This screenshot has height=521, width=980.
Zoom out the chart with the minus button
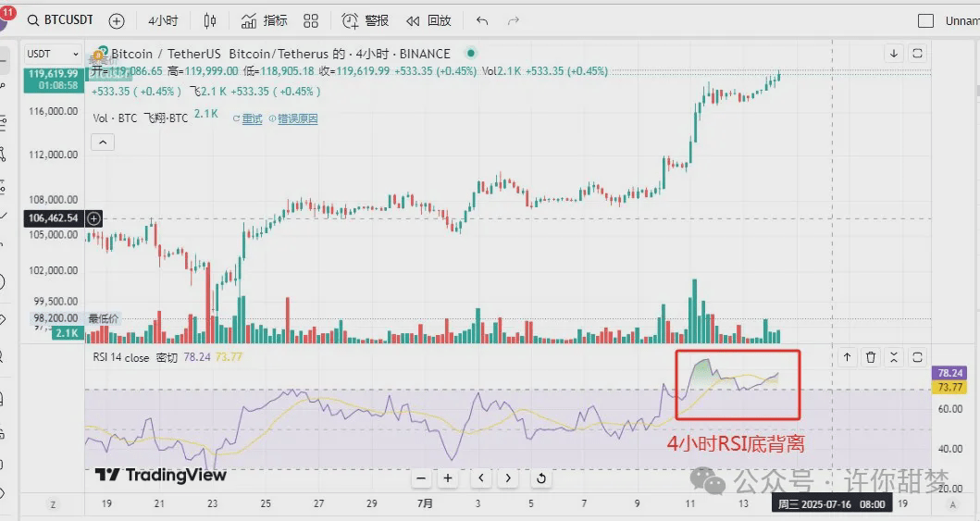421,478
